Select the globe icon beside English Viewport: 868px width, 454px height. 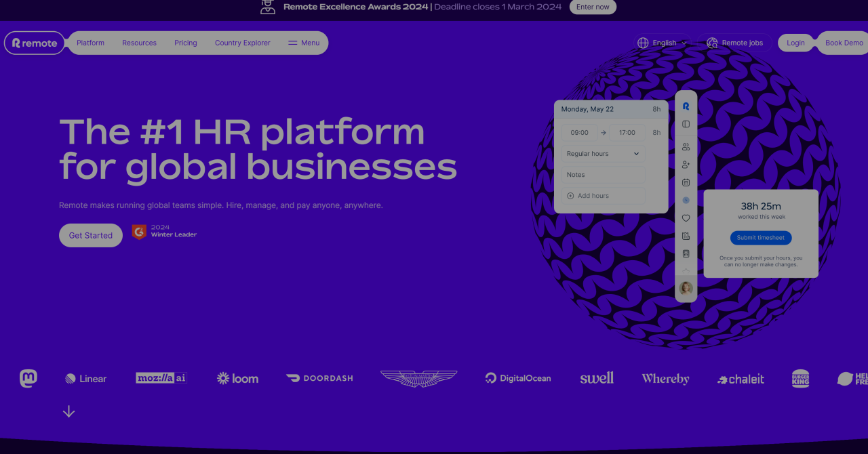(643, 43)
